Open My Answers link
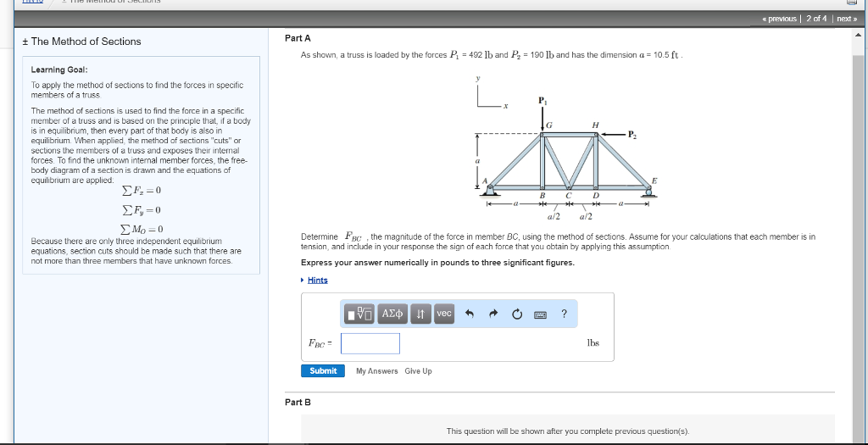 click(377, 371)
